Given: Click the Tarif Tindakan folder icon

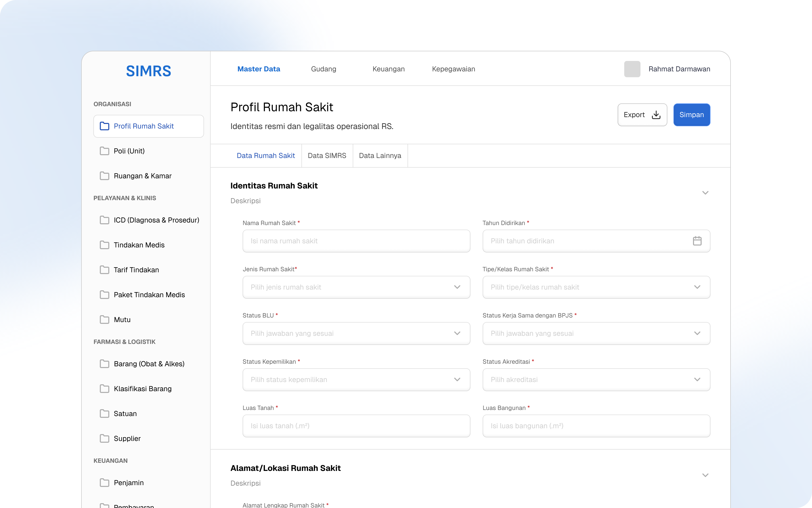Looking at the screenshot, I should (x=104, y=270).
